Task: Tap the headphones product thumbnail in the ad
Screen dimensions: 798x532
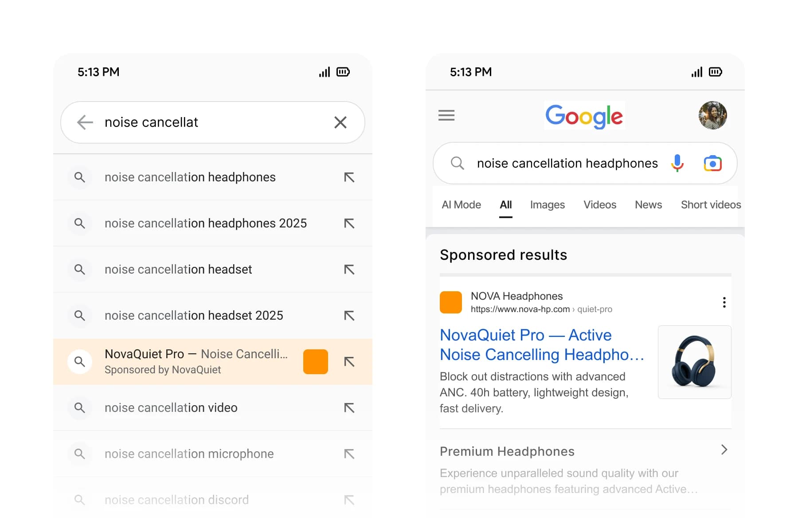Action: 694,362
